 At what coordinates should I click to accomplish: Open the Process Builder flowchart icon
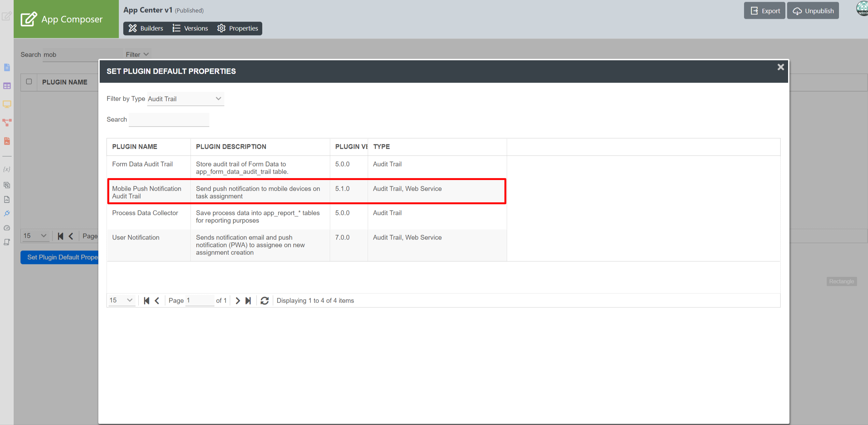7,122
